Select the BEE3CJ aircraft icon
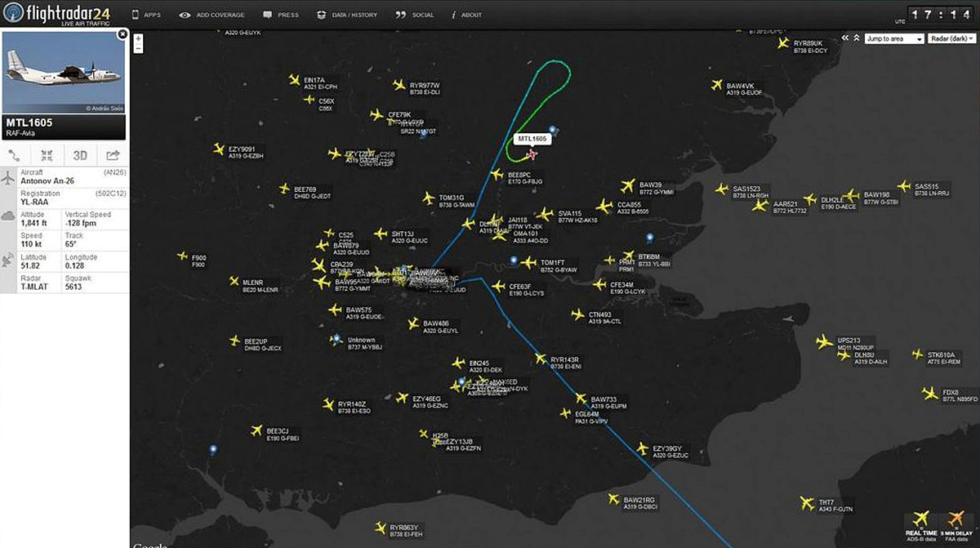Screen dimensions: 980x548 tap(256, 430)
